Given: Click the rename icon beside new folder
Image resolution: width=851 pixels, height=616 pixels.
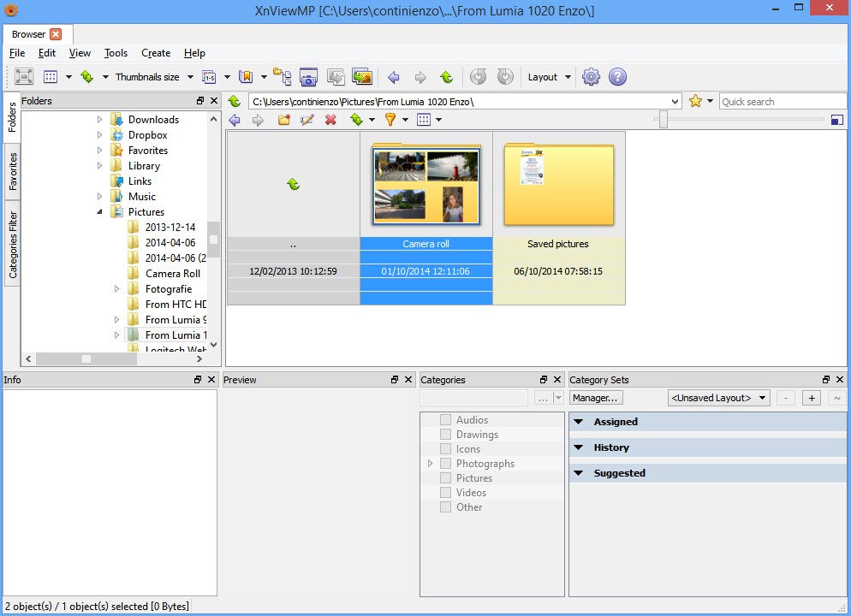Looking at the screenshot, I should [307, 120].
